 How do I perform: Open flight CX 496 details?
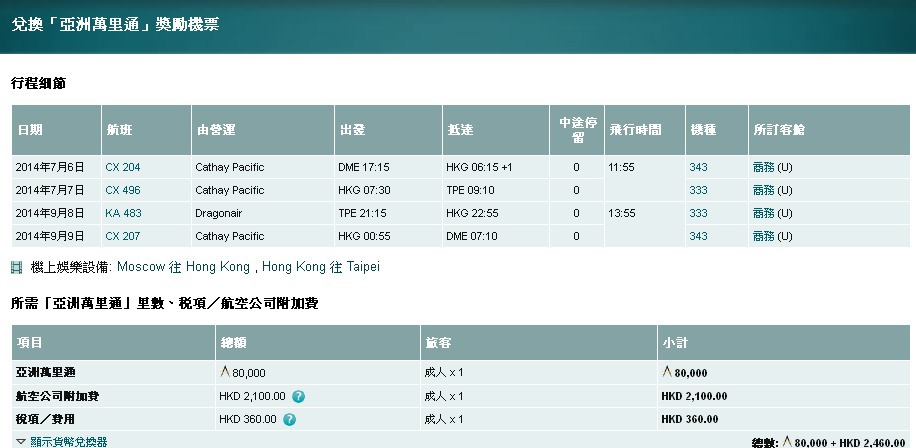click(123, 190)
